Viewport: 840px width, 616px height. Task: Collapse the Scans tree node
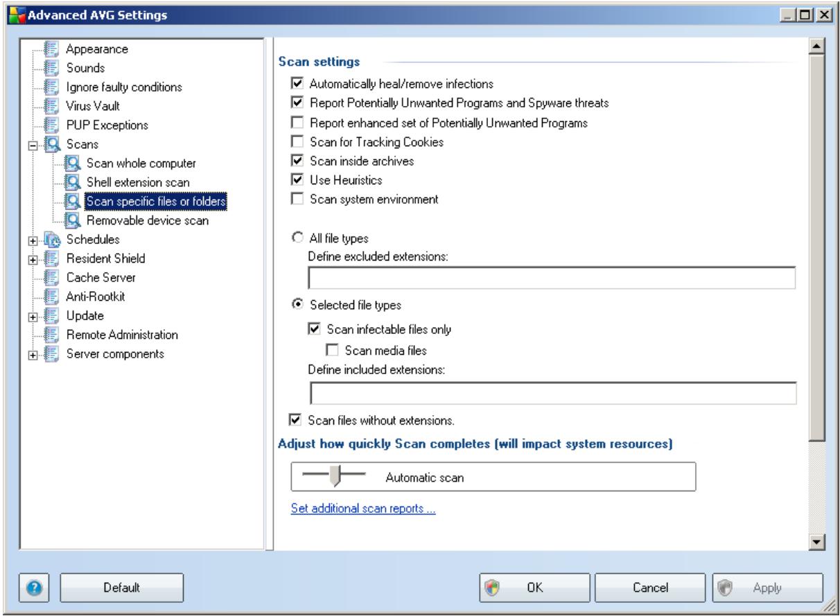click(31, 145)
